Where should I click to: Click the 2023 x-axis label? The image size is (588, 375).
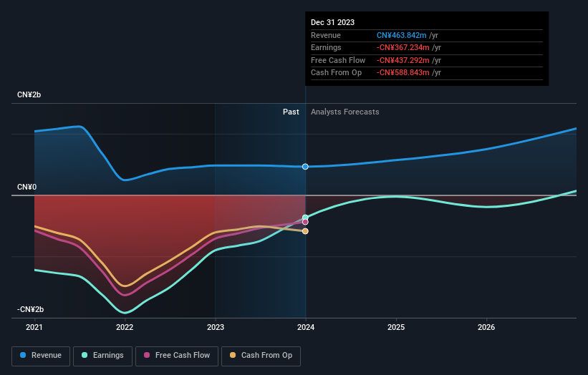tap(216, 327)
